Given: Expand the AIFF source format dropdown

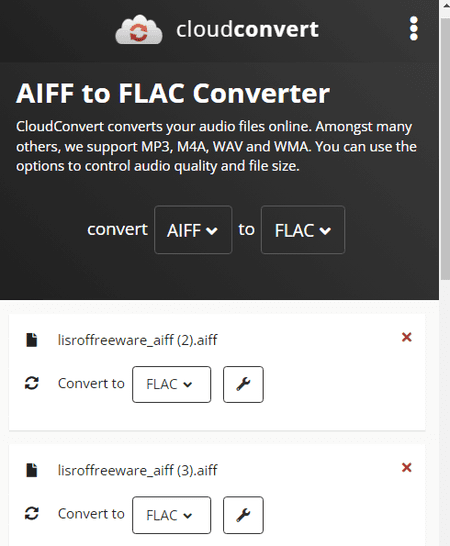Looking at the screenshot, I should (x=193, y=230).
